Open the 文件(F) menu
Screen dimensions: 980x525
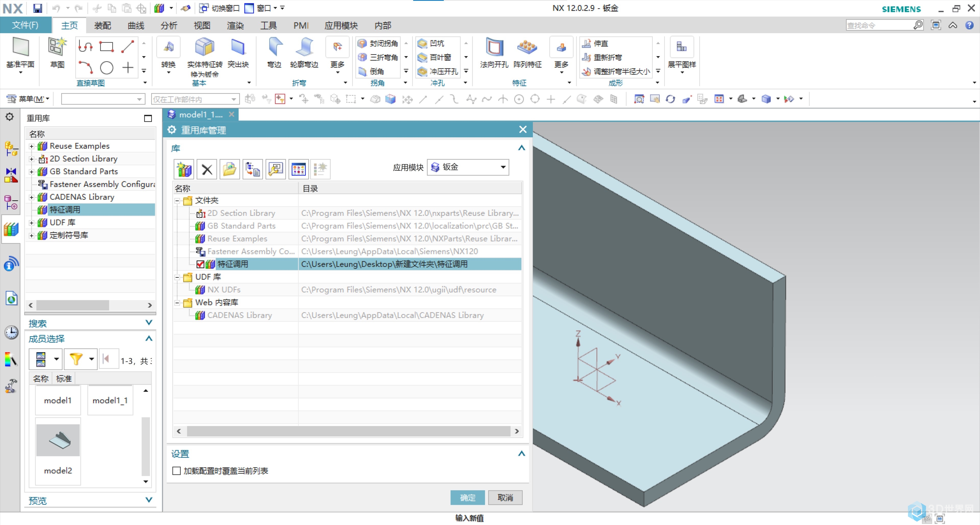point(25,25)
